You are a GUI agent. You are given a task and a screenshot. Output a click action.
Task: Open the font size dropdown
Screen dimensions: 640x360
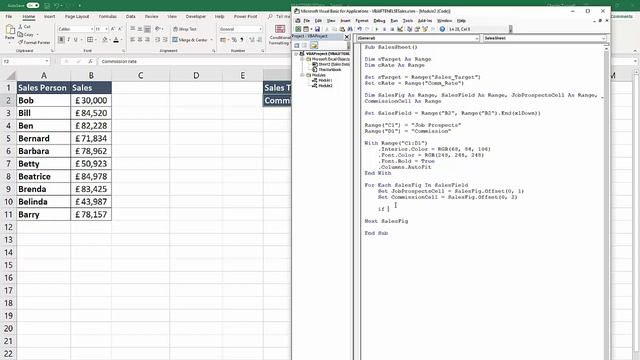106,29
